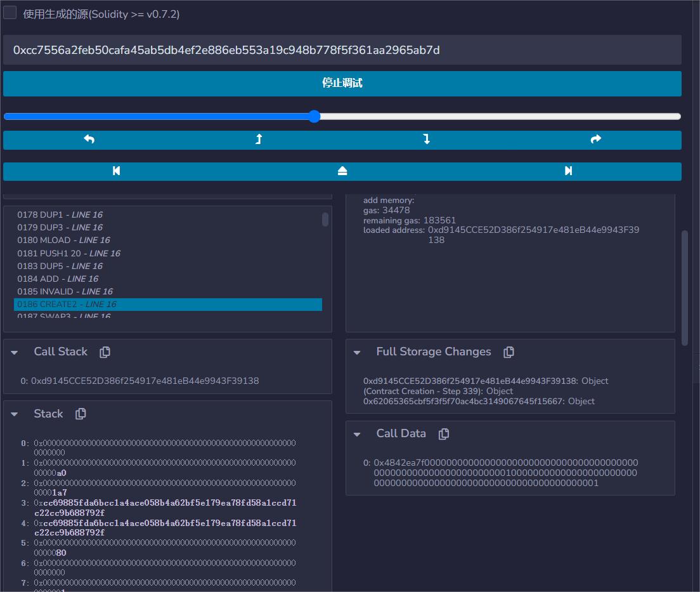700x592 pixels.
Task: Copy the Full Storage Changes
Action: pyautogui.click(x=509, y=352)
